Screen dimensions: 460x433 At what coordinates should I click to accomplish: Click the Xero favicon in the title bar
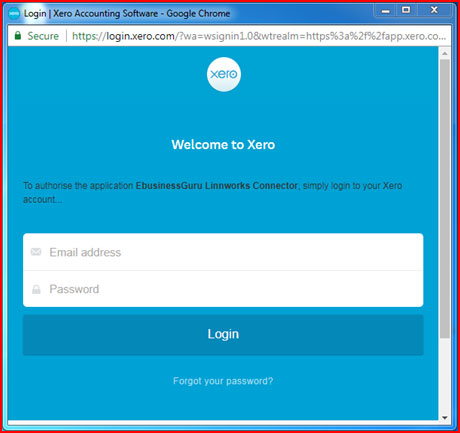(14, 14)
